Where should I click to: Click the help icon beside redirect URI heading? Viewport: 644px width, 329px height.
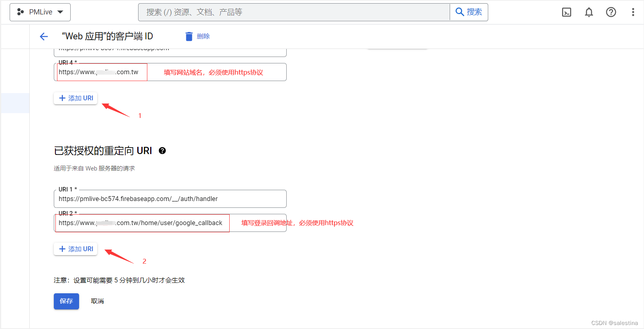[x=162, y=151]
